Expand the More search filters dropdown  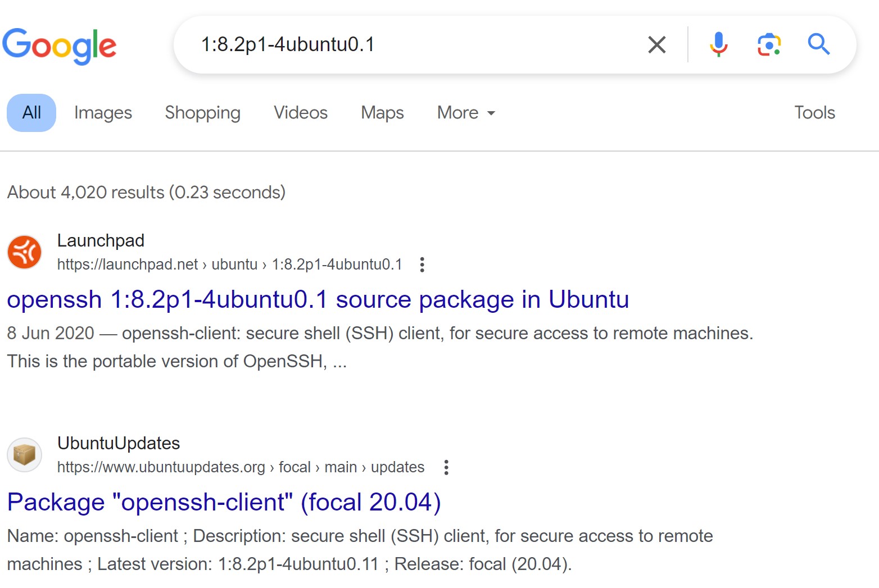coord(466,113)
